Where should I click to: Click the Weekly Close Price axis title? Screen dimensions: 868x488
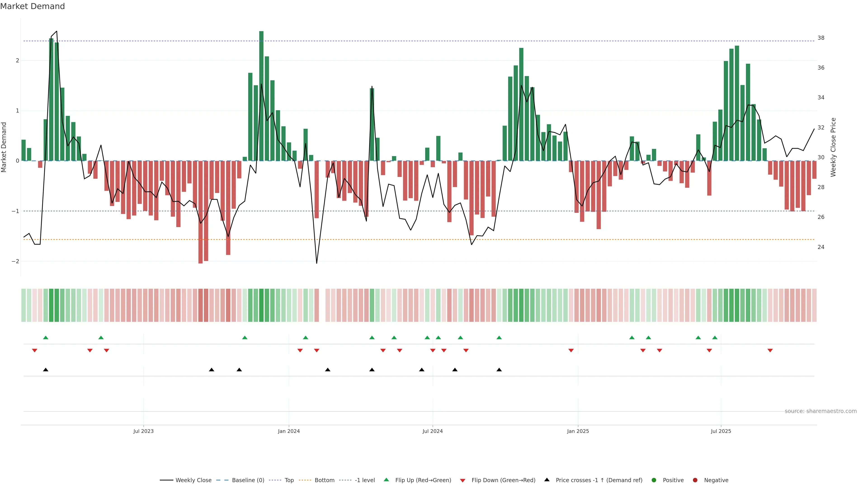[x=833, y=147]
